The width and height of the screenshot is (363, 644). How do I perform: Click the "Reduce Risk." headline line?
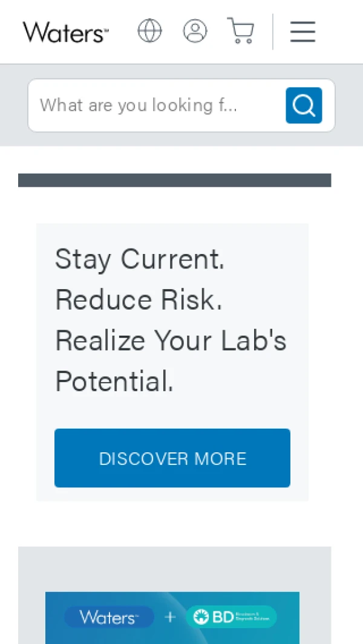coord(139,300)
